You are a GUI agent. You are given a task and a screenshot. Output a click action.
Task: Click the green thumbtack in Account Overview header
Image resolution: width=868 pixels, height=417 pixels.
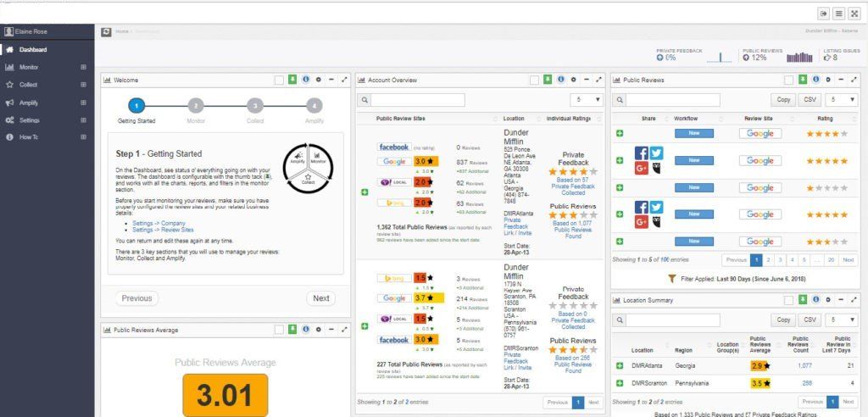(x=547, y=80)
